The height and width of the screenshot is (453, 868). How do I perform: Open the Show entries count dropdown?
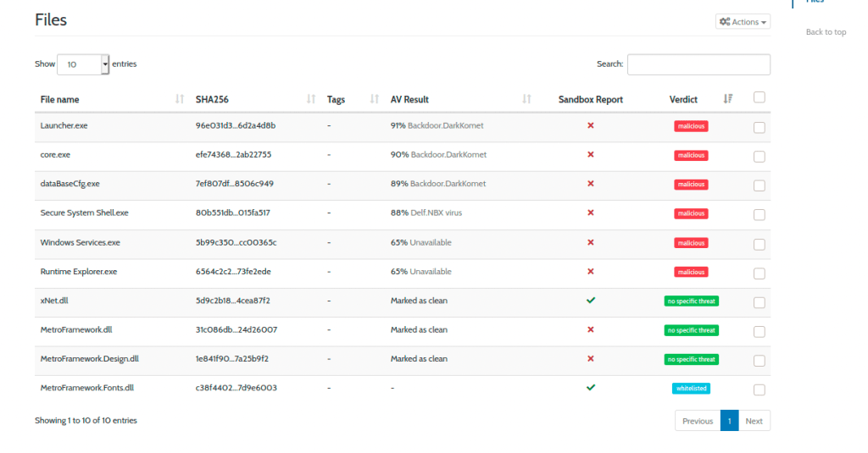click(83, 64)
